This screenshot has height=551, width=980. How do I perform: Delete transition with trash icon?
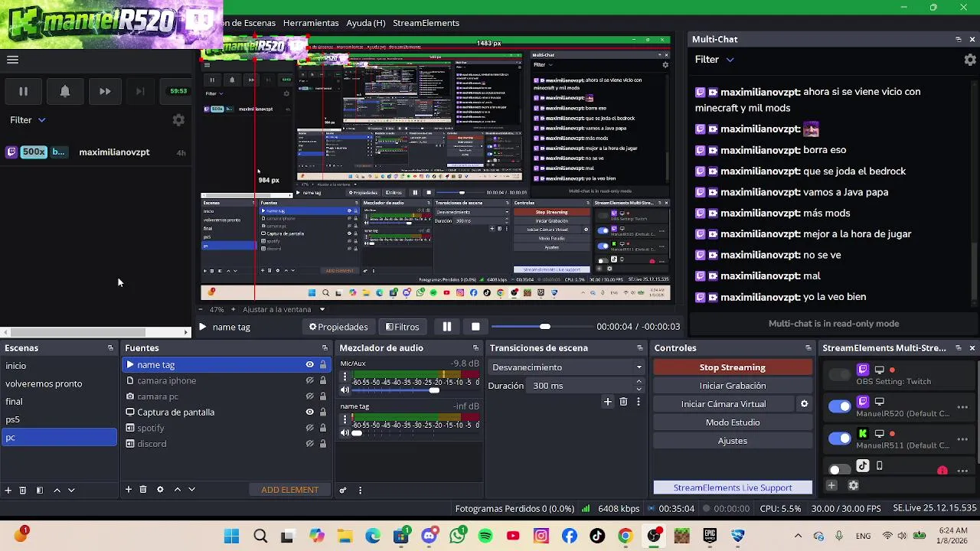(623, 402)
